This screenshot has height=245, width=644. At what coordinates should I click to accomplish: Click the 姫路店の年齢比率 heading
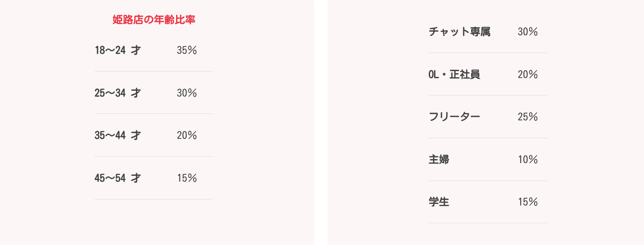(153, 20)
